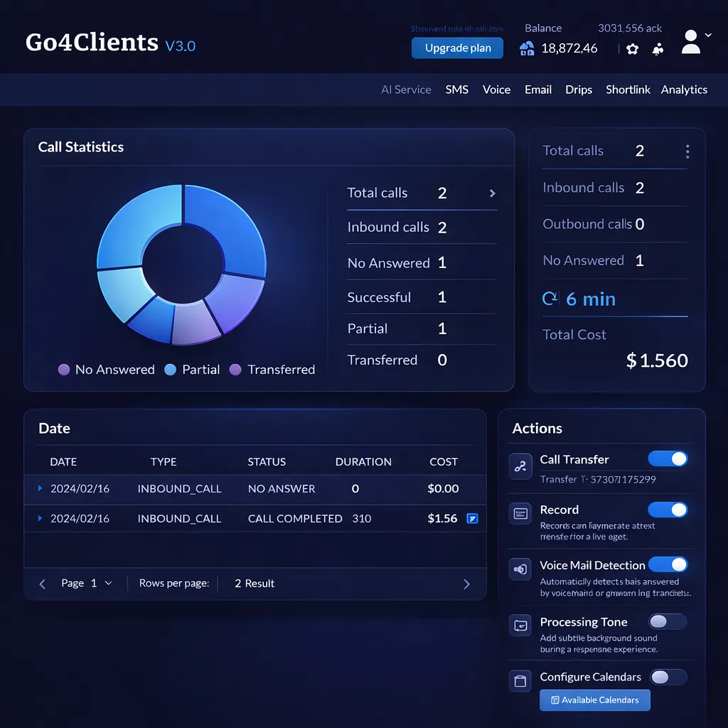Click the Configure Calendars icon
The image size is (728, 728).
tap(520, 681)
